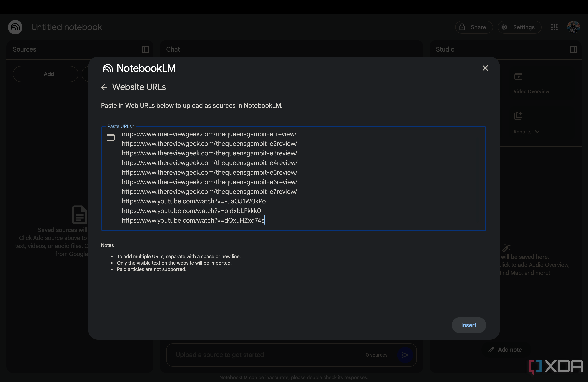Open Settings from the top bar

pos(519,27)
